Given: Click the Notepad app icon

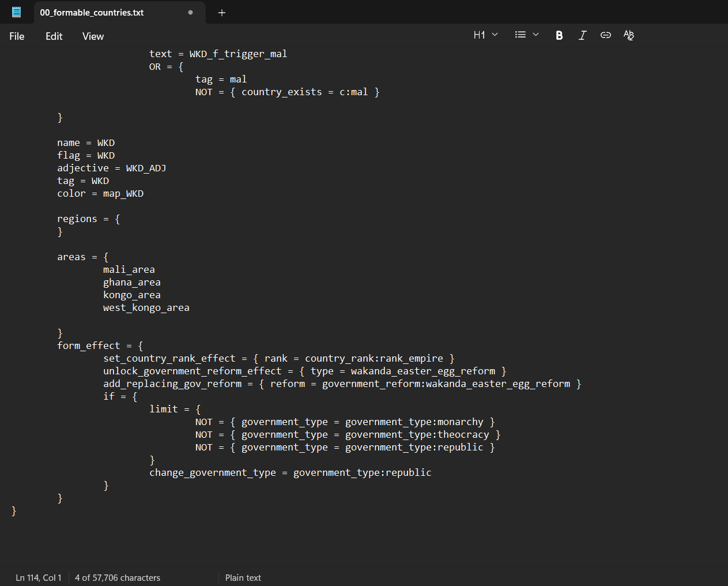Looking at the screenshot, I should coord(16,12).
